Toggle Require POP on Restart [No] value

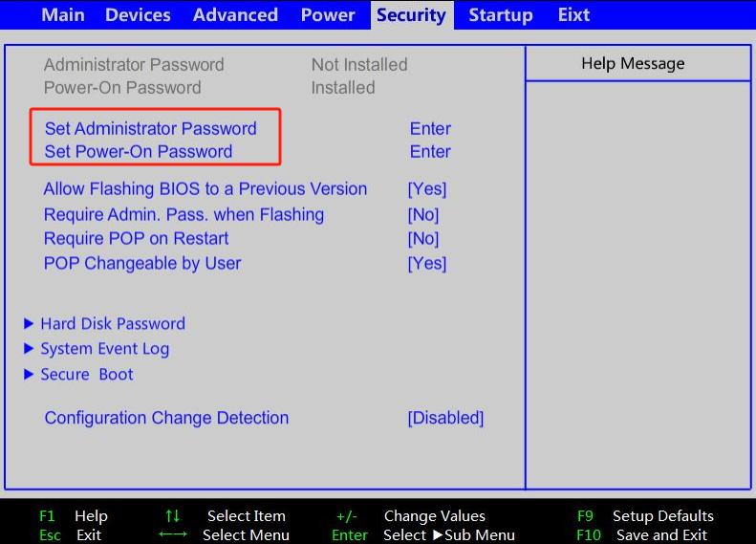(422, 239)
